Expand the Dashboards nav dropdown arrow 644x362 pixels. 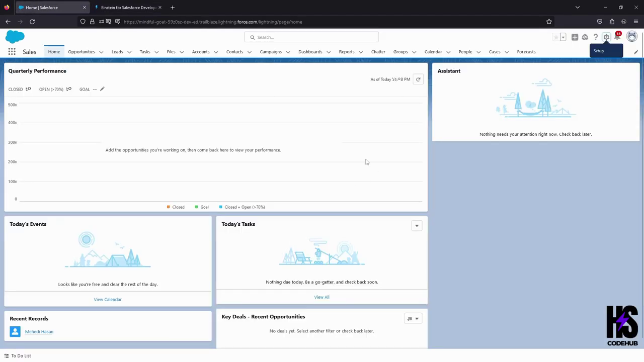329,52
